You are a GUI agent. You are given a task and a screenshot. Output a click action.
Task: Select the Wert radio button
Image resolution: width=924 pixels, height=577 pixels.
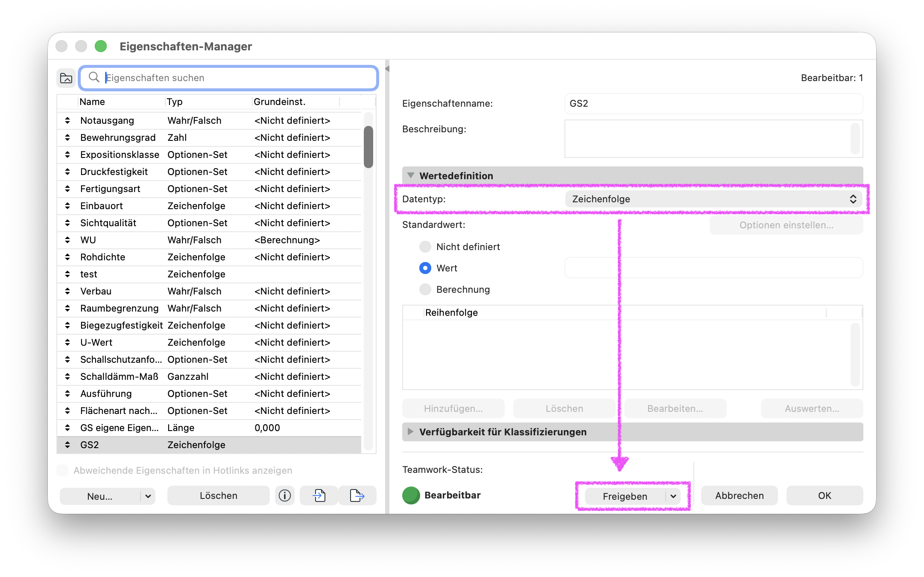(425, 268)
